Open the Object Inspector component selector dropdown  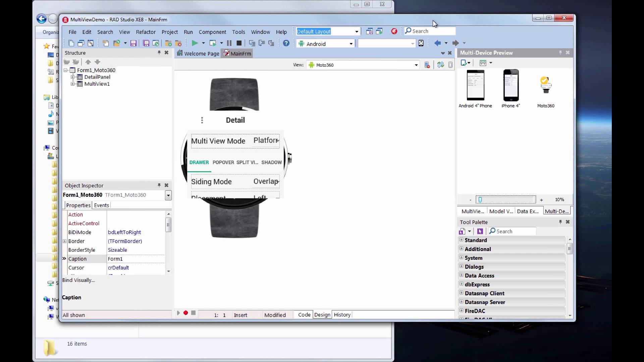pos(168,195)
